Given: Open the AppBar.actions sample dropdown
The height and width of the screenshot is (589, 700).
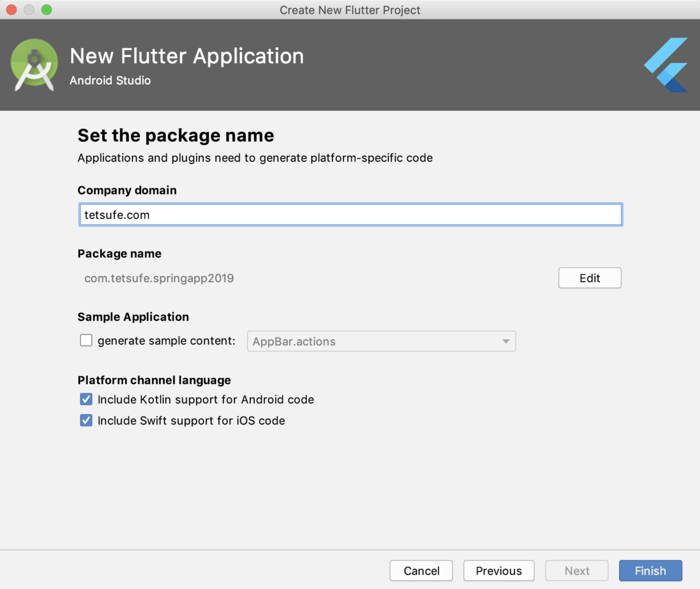Looking at the screenshot, I should [381, 341].
